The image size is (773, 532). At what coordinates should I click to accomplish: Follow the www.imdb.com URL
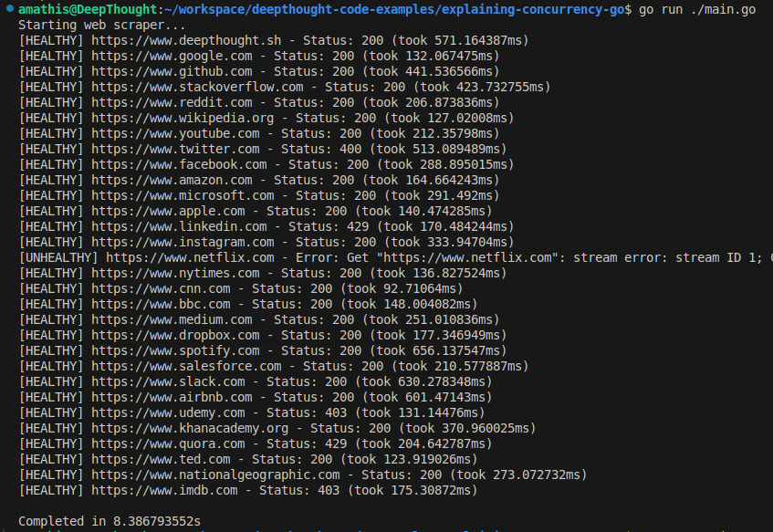(x=164, y=491)
